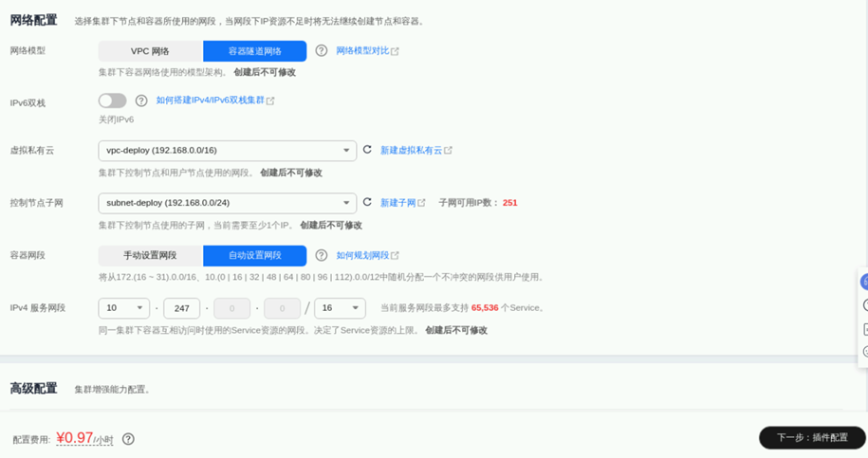Click the second octet field showing 247

click(181, 308)
